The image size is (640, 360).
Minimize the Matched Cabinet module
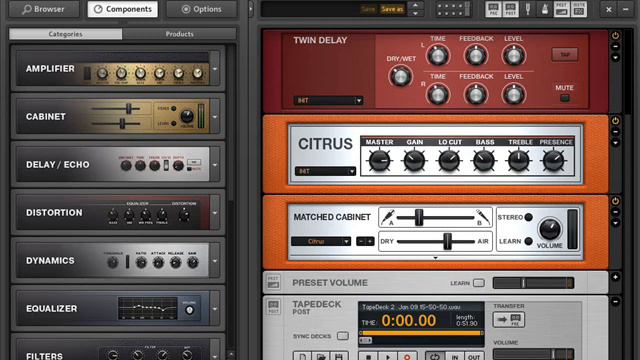tap(616, 212)
